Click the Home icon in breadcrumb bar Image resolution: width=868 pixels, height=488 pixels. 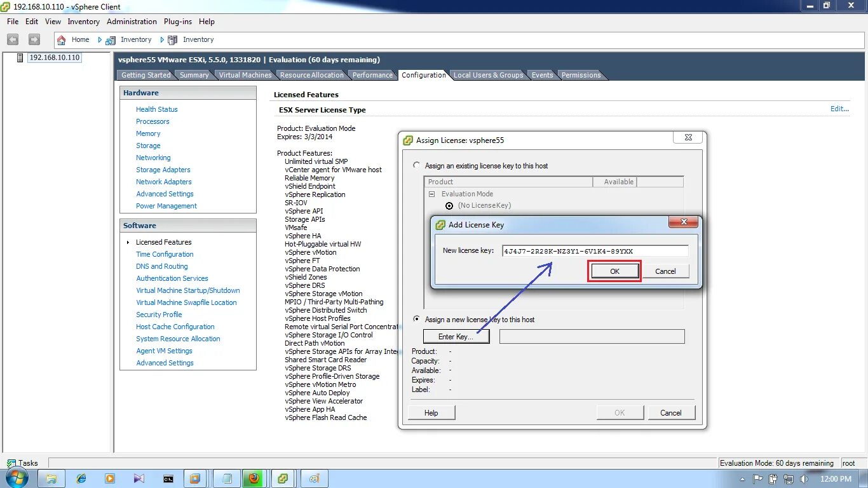pos(62,39)
